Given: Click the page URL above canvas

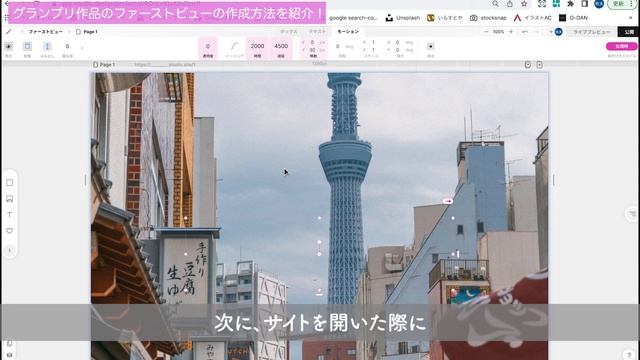Looking at the screenshot, I should click(164, 64).
